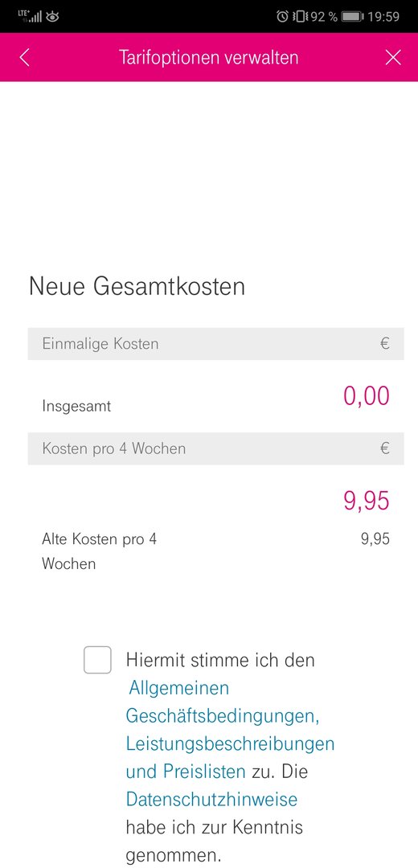Tick the terms agreement checkbox
This screenshot has width=418, height=868.
[97, 660]
